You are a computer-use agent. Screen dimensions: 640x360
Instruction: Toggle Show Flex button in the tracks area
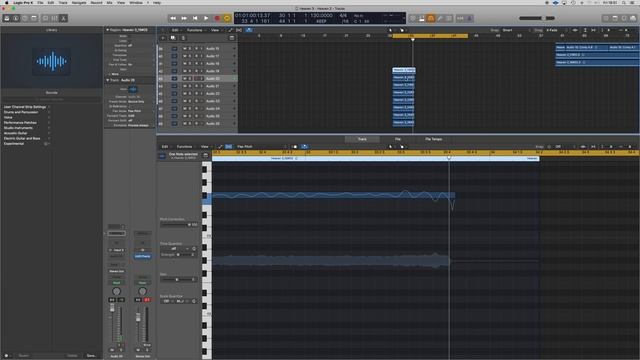tap(239, 30)
